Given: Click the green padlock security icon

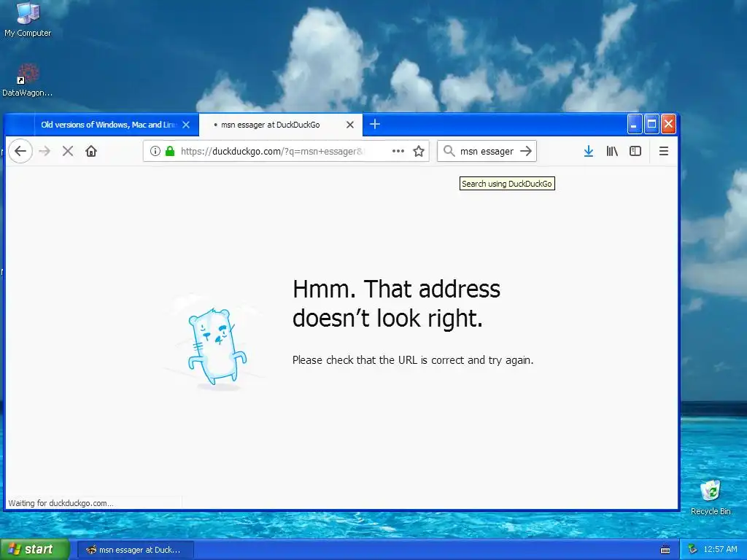Looking at the screenshot, I should 169,152.
